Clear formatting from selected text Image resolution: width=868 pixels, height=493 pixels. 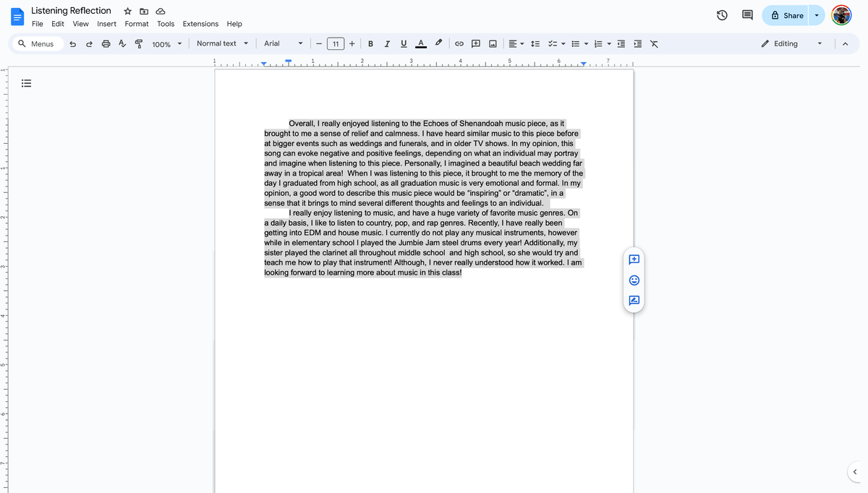[x=653, y=43]
